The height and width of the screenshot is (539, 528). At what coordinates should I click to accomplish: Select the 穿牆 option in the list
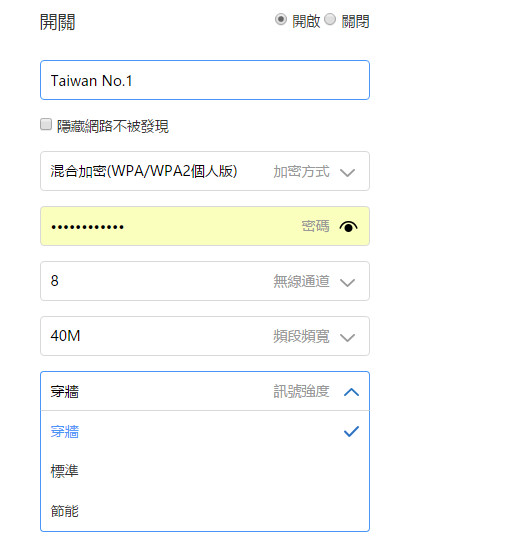(x=205, y=432)
